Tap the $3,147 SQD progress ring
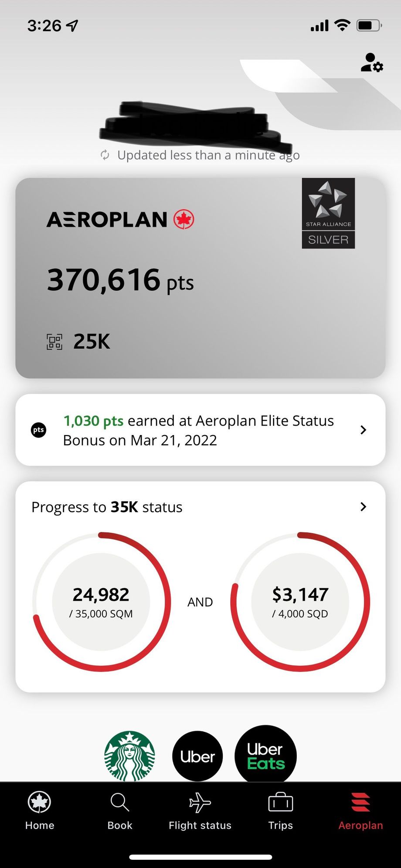 300,602
